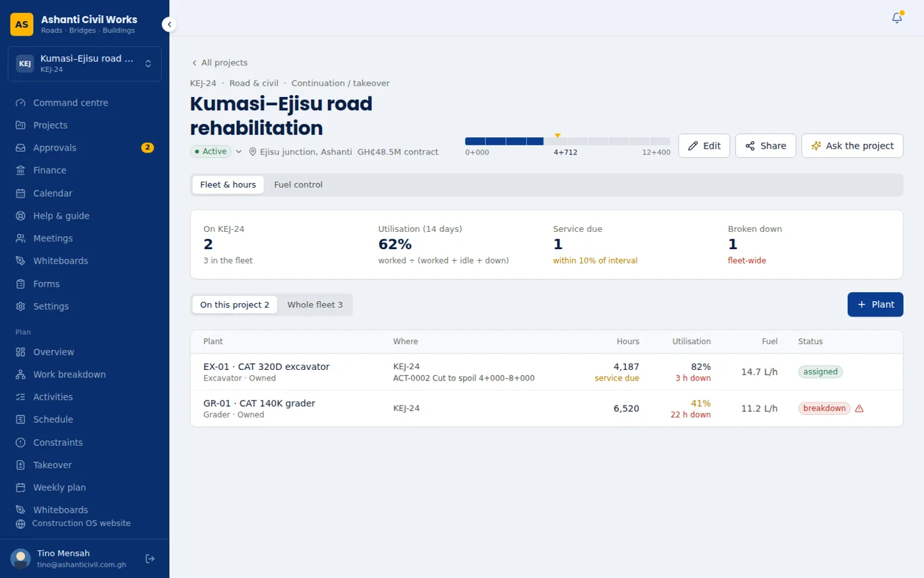Collapse the sidebar with the chevron button
Screen dimensions: 924x578
[170, 24]
